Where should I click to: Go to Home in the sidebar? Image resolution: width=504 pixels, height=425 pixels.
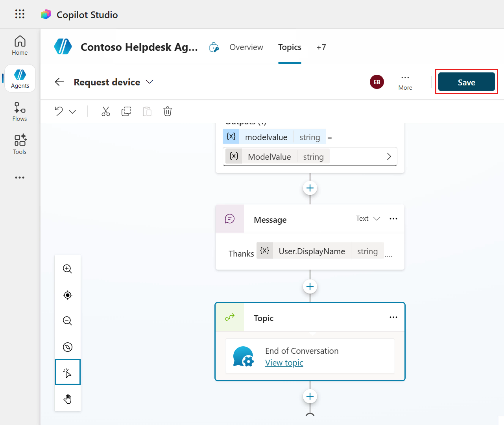[20, 46]
